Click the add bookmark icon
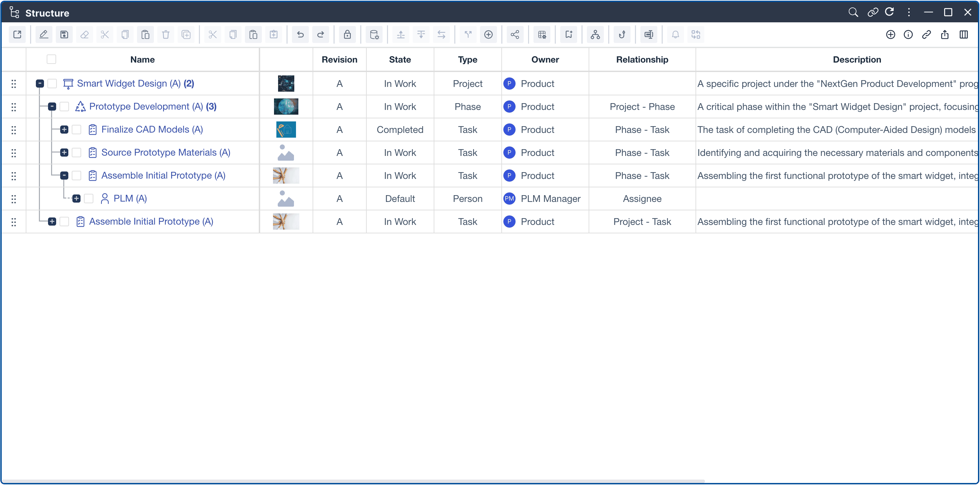The height and width of the screenshot is (485, 980). pyautogui.click(x=569, y=34)
